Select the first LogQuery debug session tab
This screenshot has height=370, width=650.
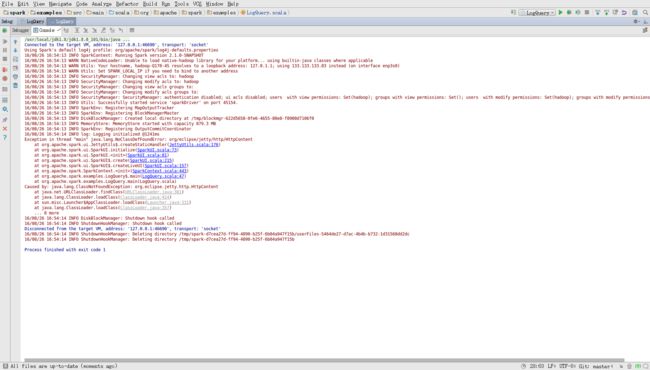pos(33,21)
